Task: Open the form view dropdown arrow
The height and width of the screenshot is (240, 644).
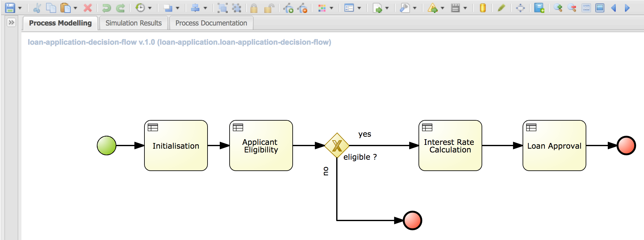Action: click(359, 8)
